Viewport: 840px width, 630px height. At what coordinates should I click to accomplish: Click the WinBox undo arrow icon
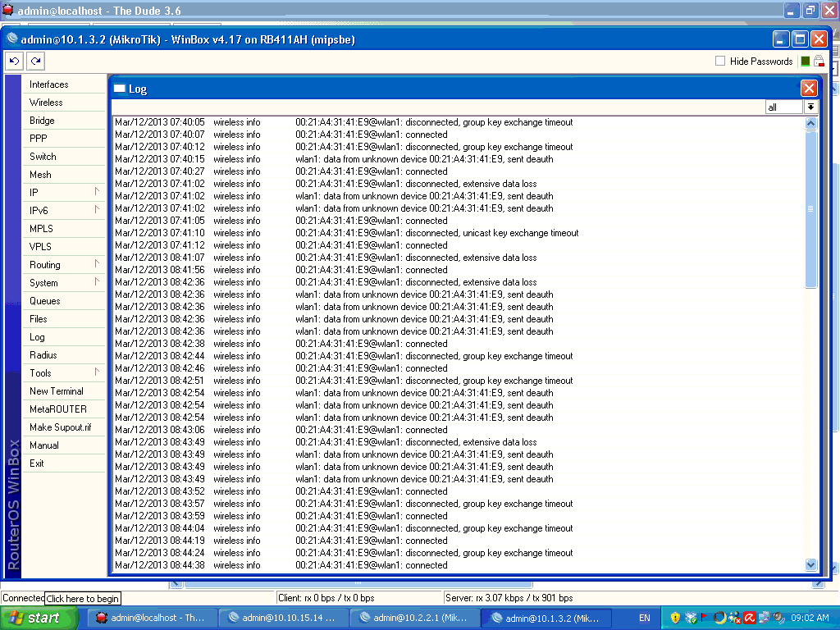coord(15,61)
